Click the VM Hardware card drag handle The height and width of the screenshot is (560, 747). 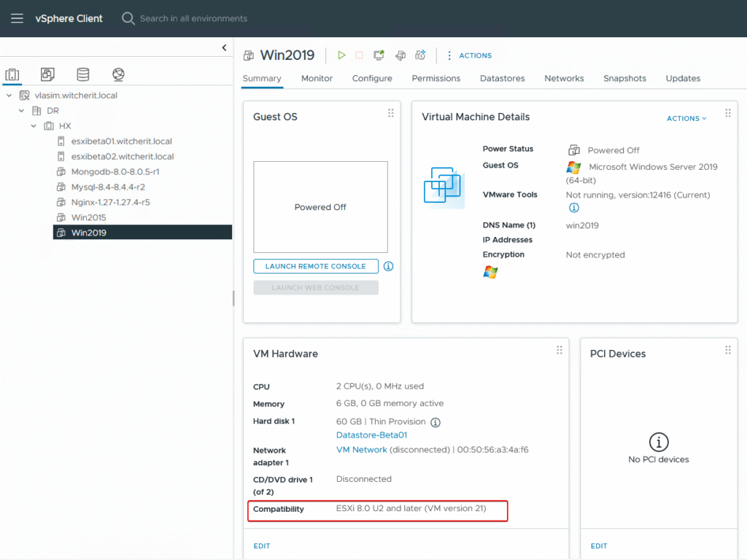(560, 350)
